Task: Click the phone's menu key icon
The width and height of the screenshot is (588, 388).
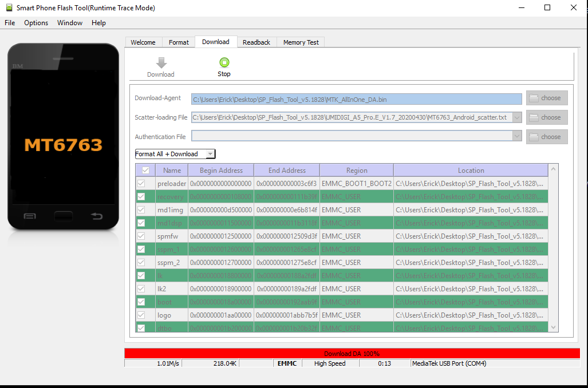Action: click(30, 216)
